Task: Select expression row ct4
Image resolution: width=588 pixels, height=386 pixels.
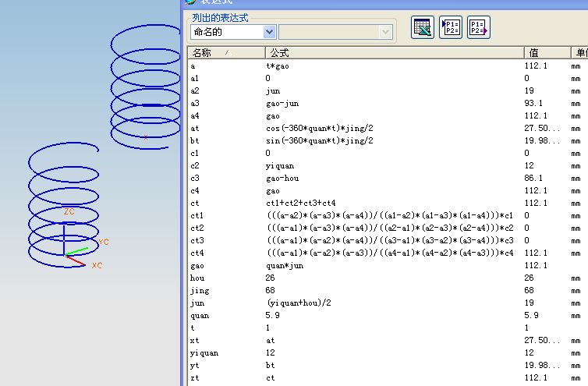Action: (x=388, y=253)
